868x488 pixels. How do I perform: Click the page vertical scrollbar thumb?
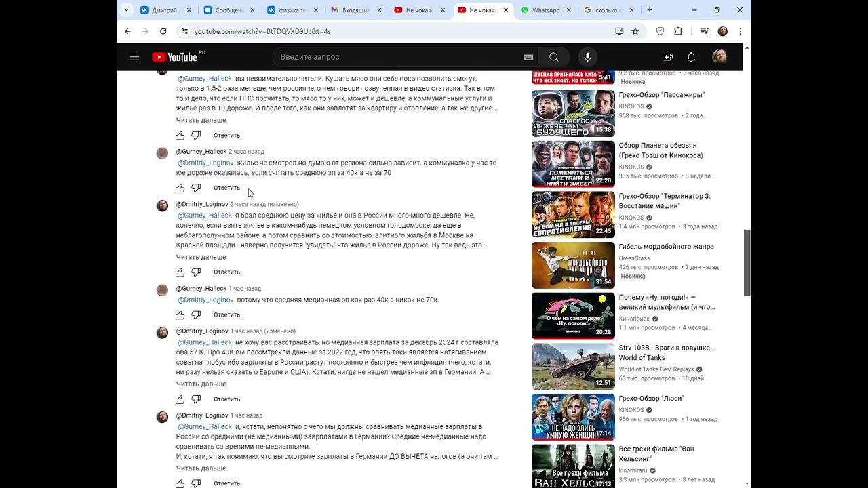click(747, 263)
